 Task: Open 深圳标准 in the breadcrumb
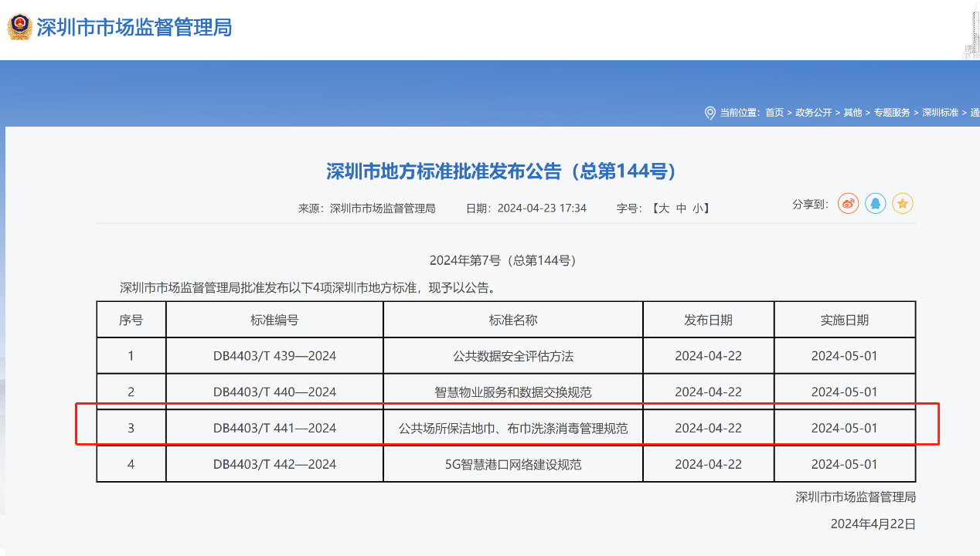pos(941,113)
